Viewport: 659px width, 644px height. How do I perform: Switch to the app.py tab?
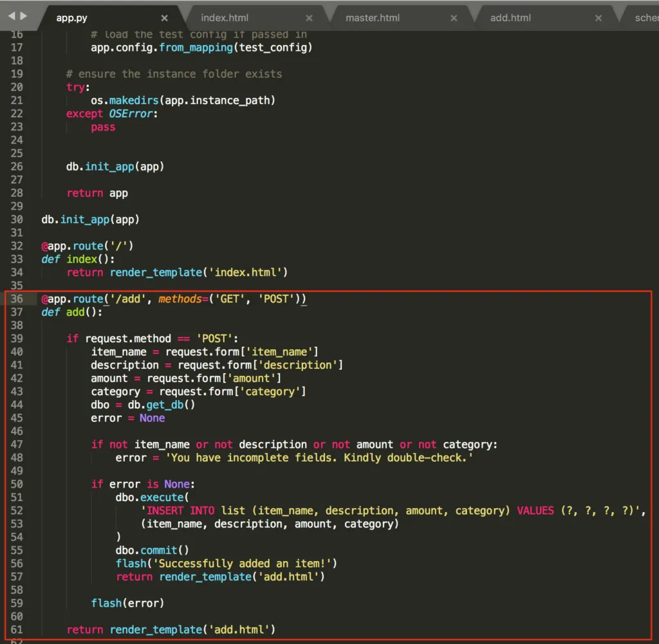pyautogui.click(x=71, y=18)
